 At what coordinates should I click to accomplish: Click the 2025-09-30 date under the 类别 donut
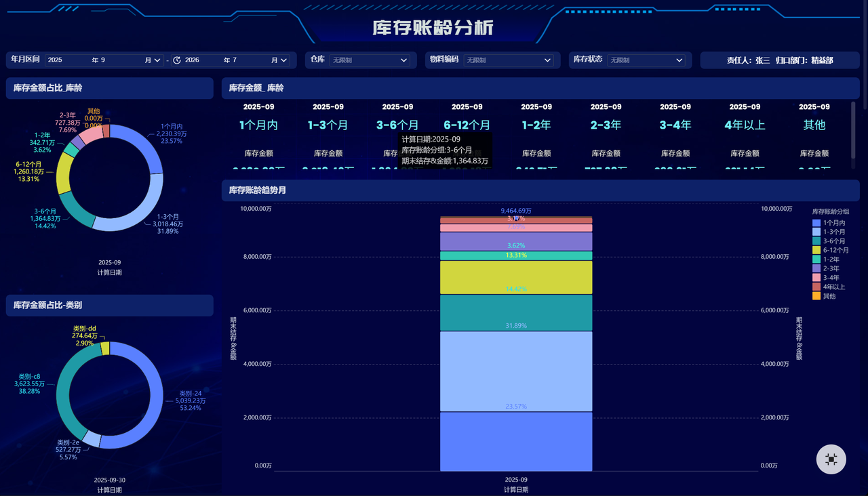click(x=110, y=480)
